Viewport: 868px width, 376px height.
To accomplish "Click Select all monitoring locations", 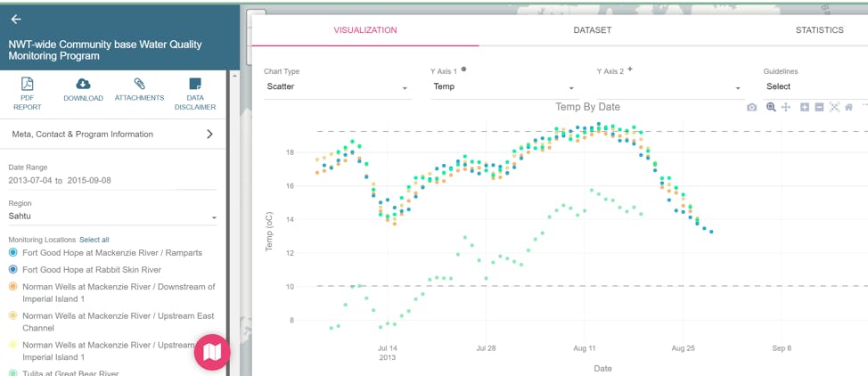I will pyautogui.click(x=94, y=240).
